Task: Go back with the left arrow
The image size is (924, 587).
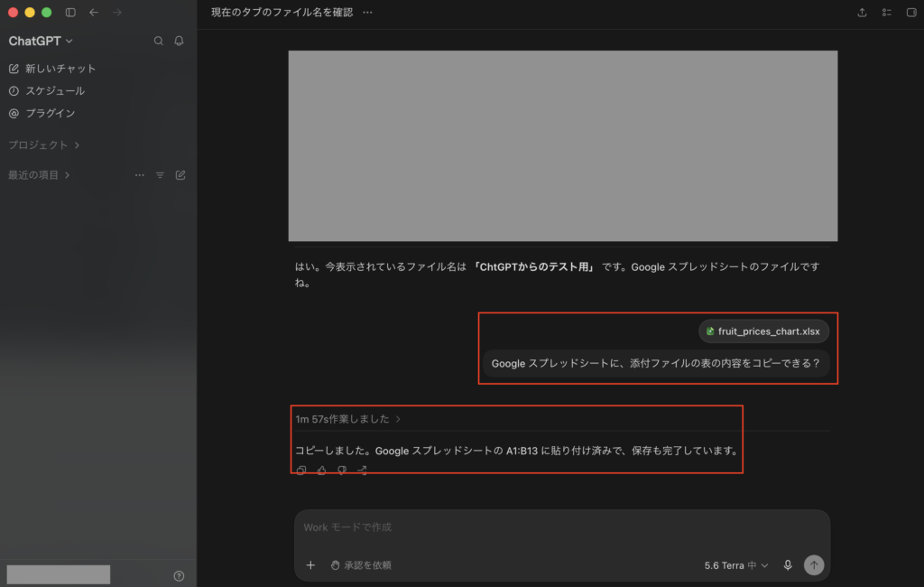Action: pyautogui.click(x=94, y=13)
